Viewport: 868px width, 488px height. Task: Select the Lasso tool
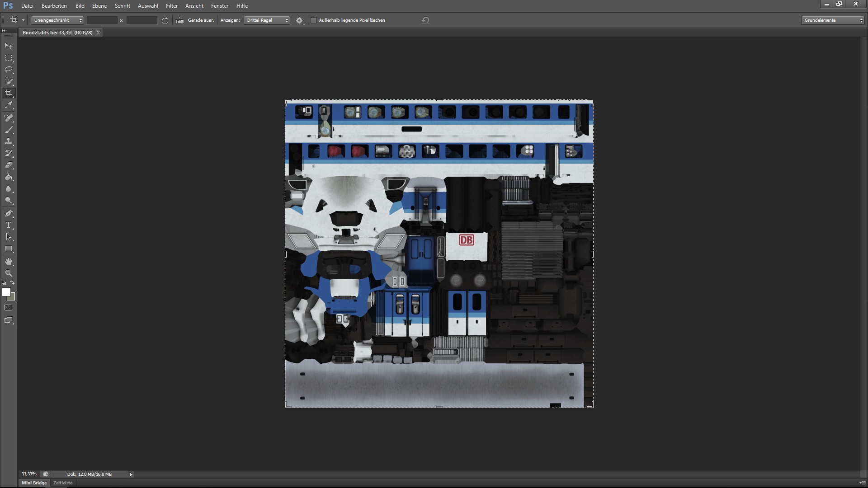pyautogui.click(x=9, y=70)
